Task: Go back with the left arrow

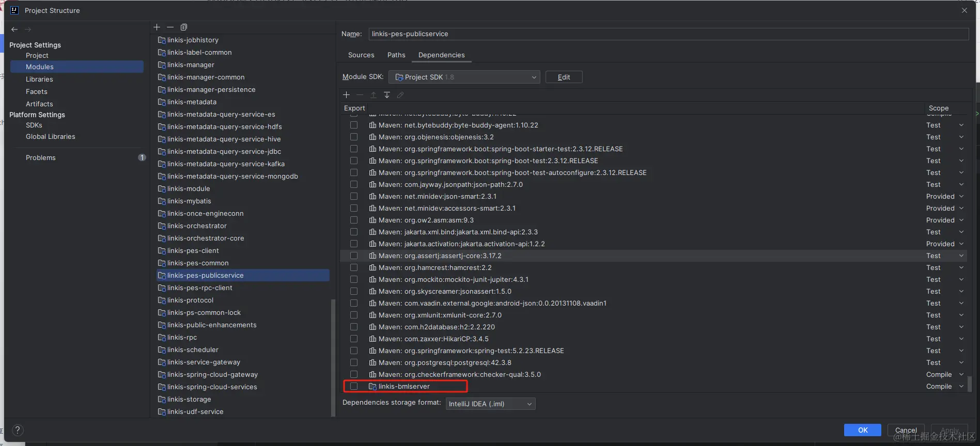Action: 14,29
